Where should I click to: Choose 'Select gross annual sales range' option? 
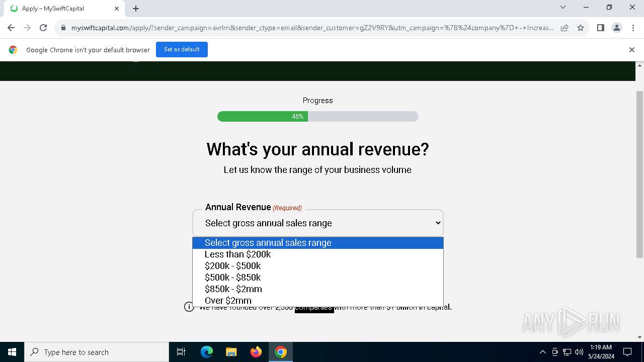318,243
